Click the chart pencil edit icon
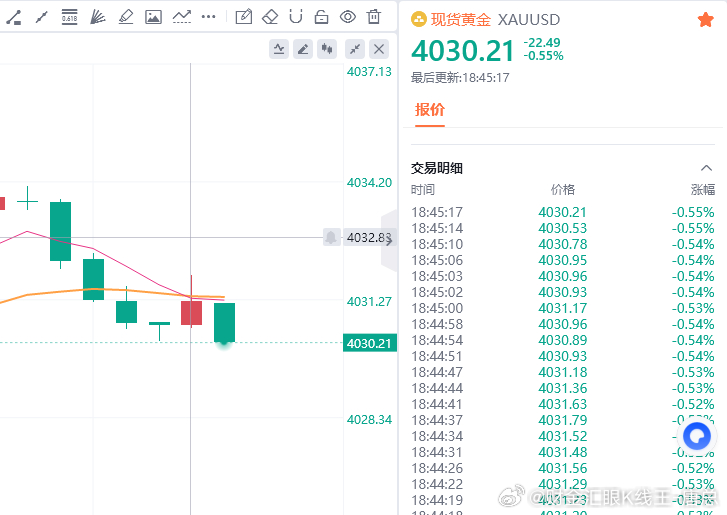727x515 pixels. point(303,49)
